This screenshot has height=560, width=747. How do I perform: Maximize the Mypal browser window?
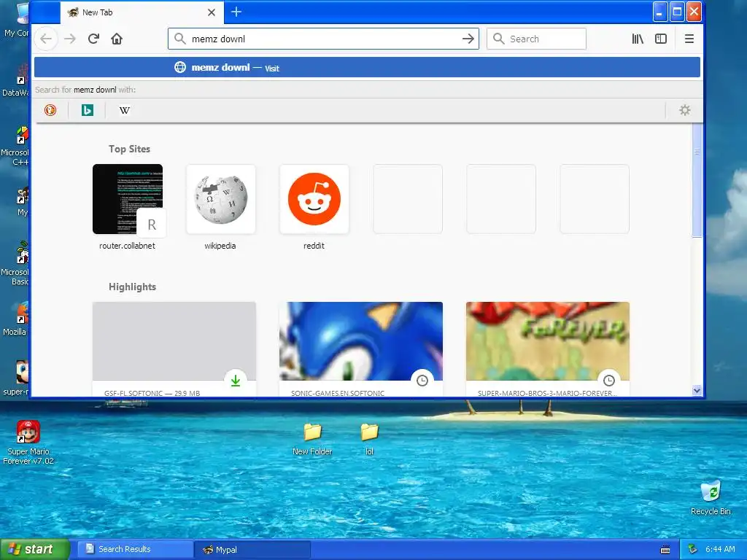pyautogui.click(x=677, y=12)
